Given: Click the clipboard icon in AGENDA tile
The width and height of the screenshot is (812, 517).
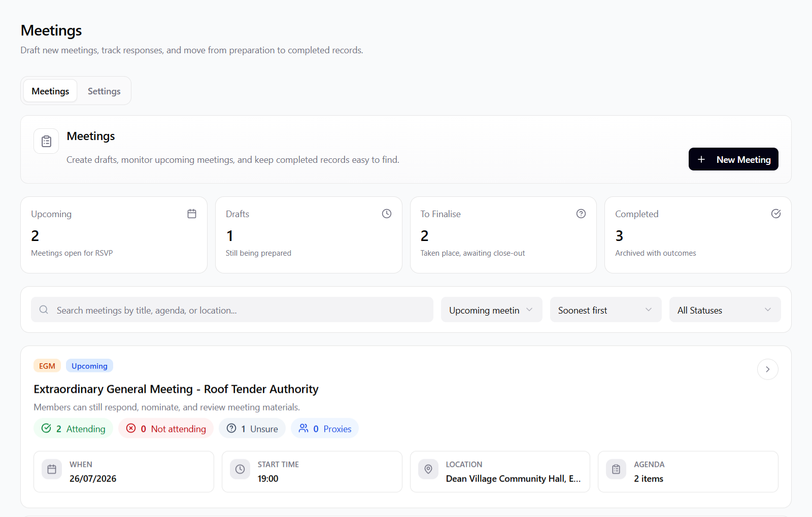Looking at the screenshot, I should point(616,469).
